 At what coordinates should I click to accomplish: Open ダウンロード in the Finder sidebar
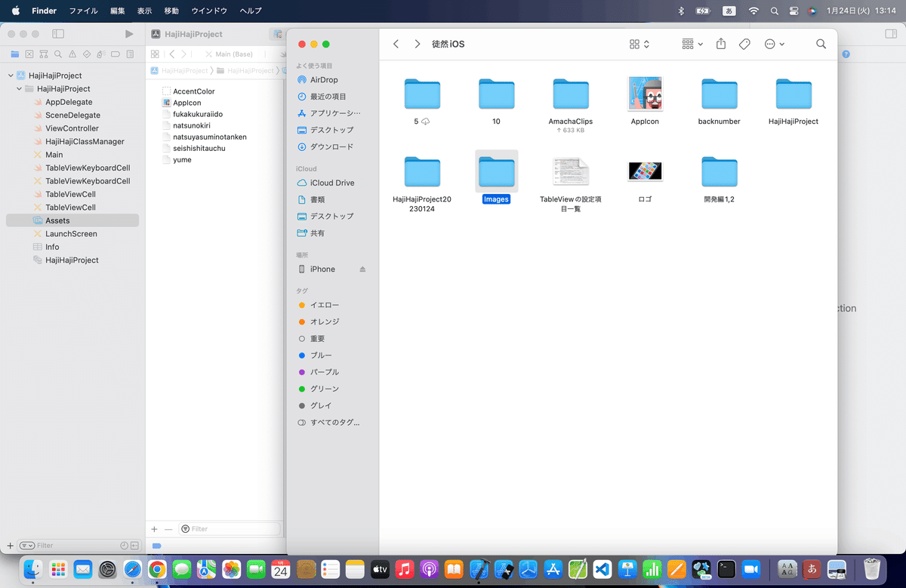tap(332, 146)
